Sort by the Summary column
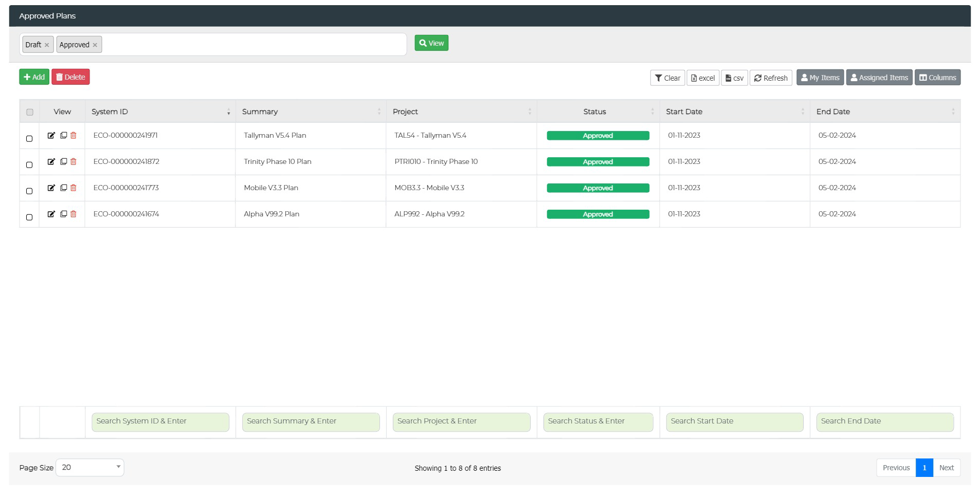980x498 pixels. (311, 112)
